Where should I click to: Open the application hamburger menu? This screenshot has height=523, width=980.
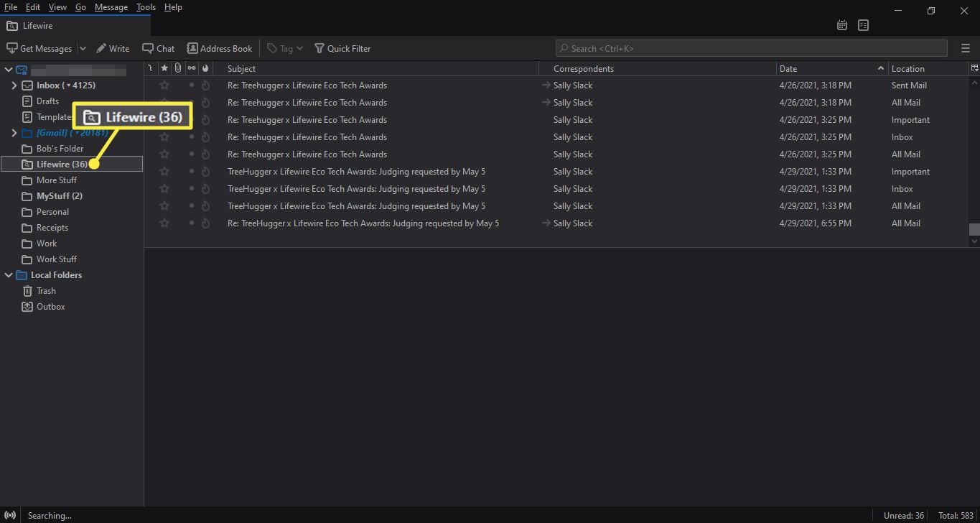click(965, 48)
